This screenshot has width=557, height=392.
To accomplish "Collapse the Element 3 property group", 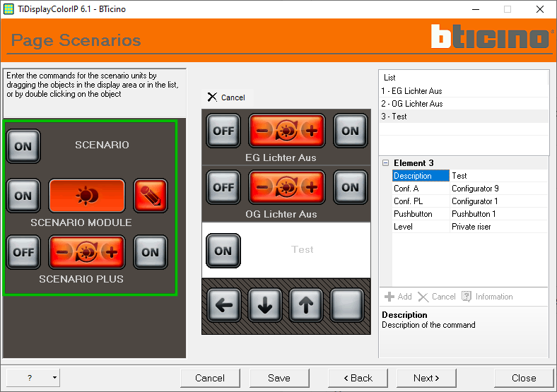I will click(385, 163).
